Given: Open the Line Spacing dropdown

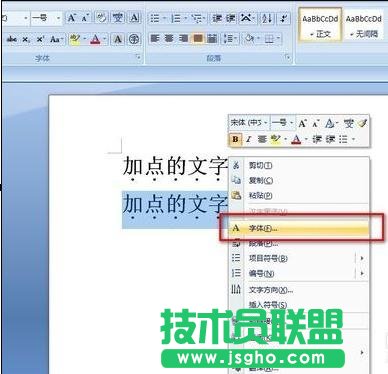Looking at the screenshot, I should coord(231,39).
